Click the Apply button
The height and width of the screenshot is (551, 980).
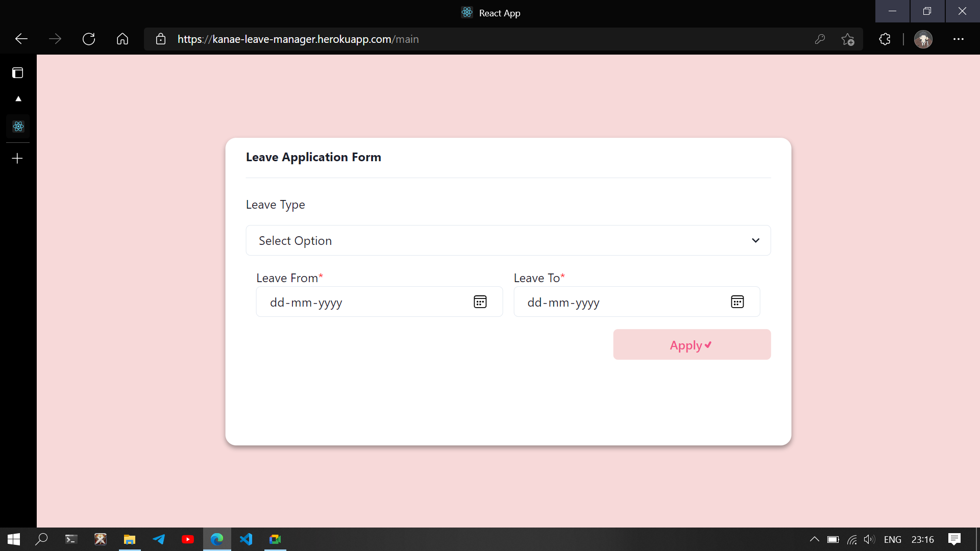click(x=691, y=344)
